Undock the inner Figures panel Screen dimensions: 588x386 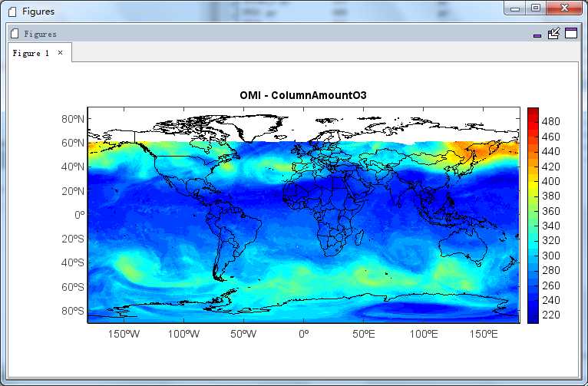point(554,33)
